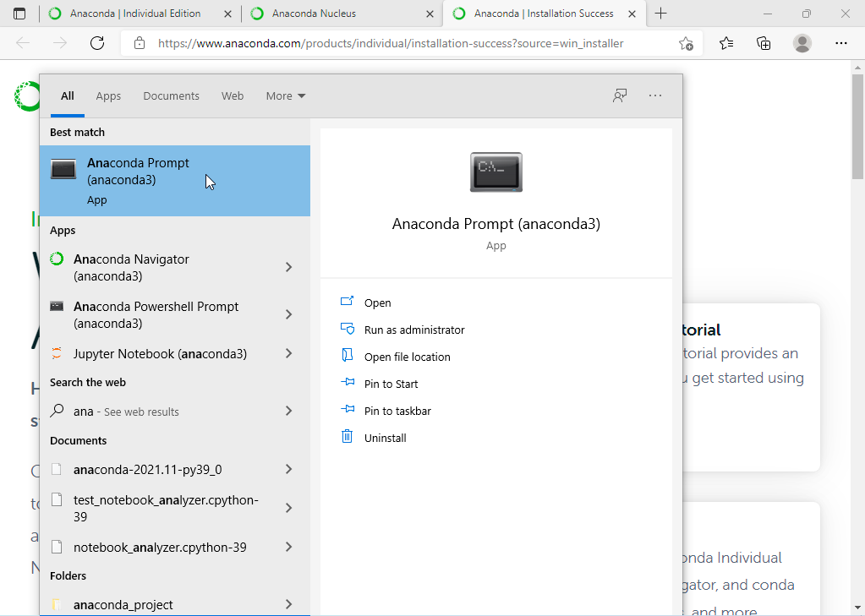Close the Installation Success tab
The height and width of the screenshot is (616, 865).
(x=632, y=14)
